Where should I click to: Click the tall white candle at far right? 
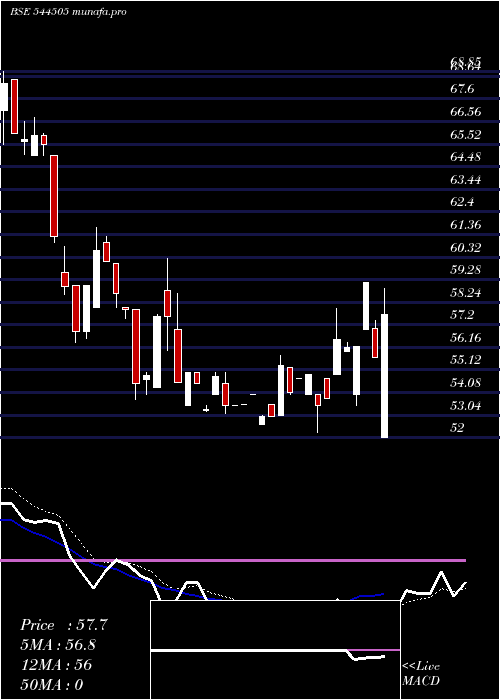tap(384, 376)
